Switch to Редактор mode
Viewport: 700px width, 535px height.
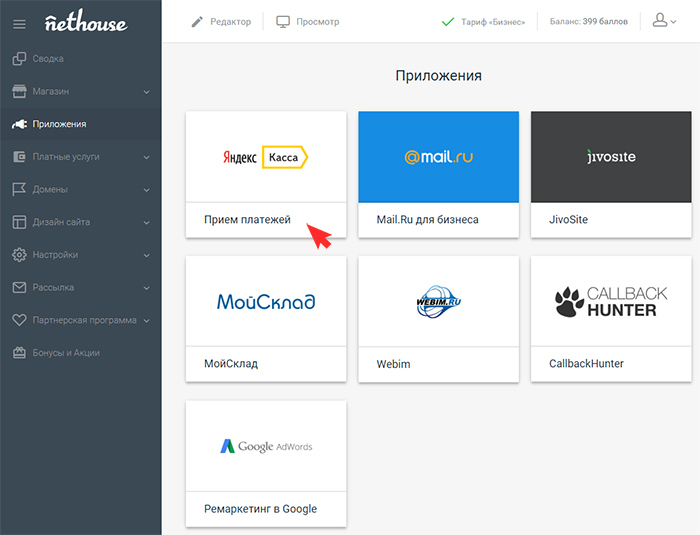pyautogui.click(x=230, y=21)
